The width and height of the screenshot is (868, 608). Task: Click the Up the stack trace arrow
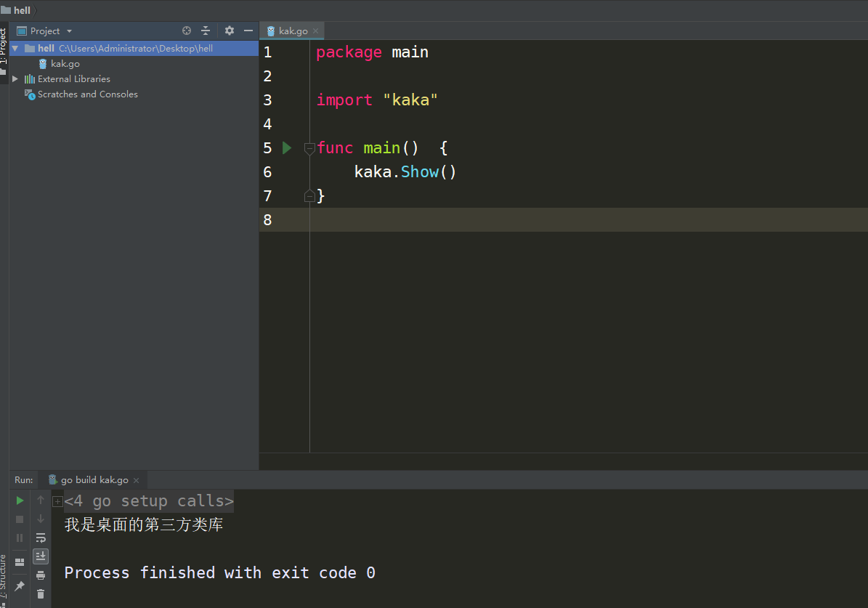pyautogui.click(x=41, y=500)
